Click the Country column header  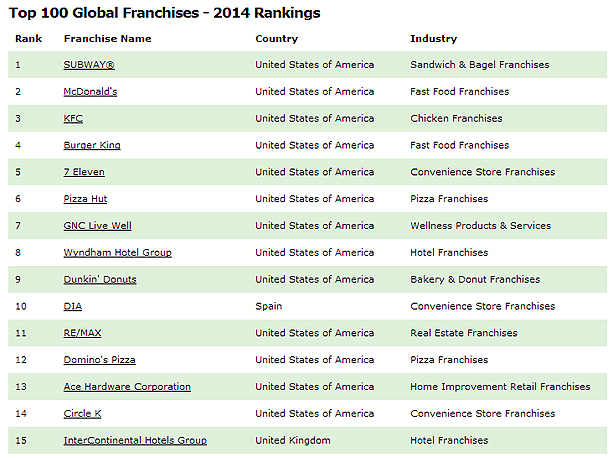click(276, 39)
